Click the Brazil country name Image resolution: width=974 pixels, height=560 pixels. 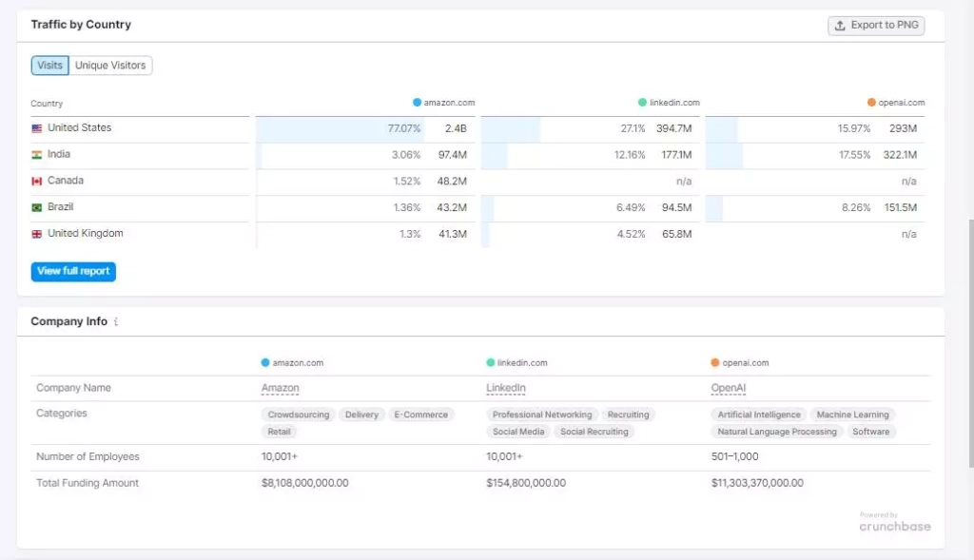pyautogui.click(x=60, y=206)
